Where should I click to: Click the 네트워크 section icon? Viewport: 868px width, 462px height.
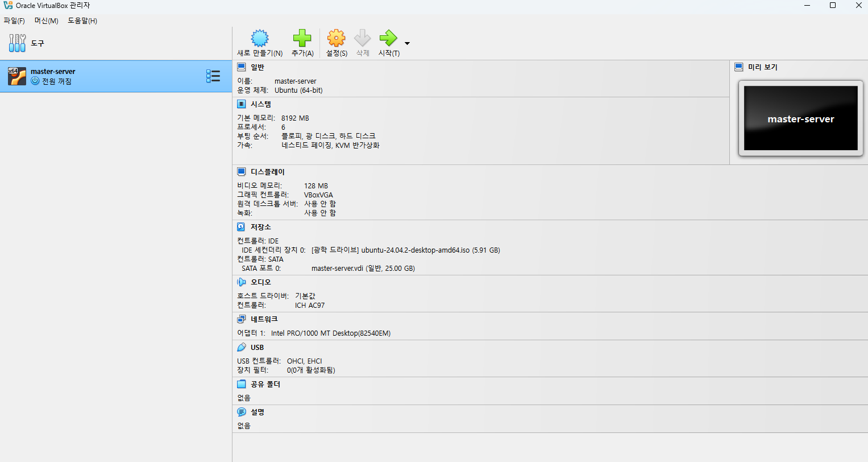click(242, 319)
